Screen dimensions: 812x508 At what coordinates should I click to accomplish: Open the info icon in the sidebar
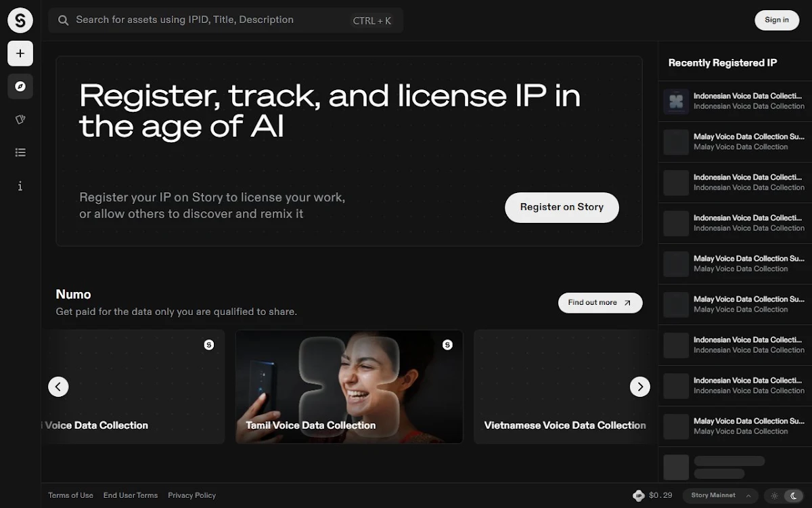click(x=20, y=186)
